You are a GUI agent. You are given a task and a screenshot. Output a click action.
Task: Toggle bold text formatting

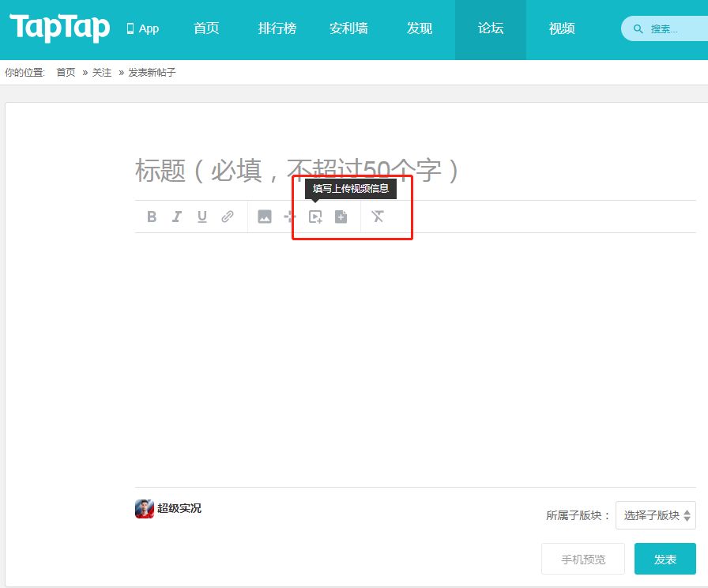click(x=152, y=217)
